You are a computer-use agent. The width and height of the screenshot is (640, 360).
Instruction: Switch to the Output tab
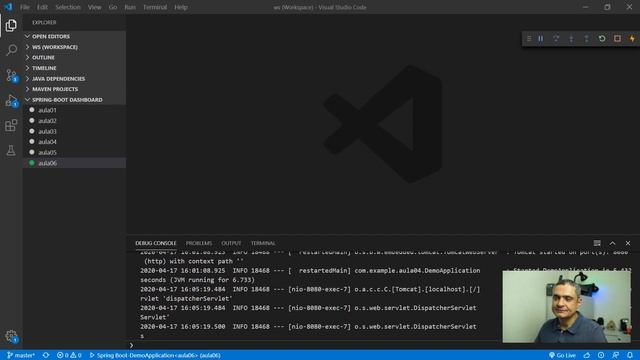(x=231, y=243)
